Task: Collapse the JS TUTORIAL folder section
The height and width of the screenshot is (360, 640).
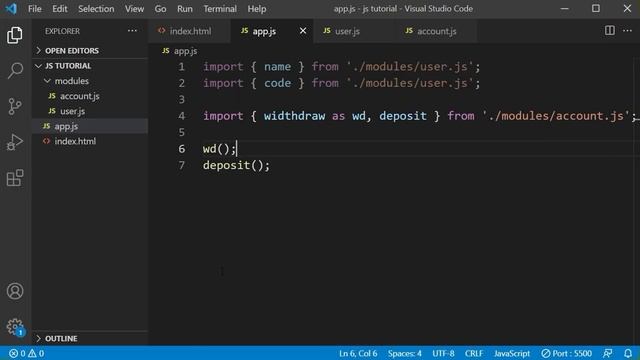Action: (x=90, y=66)
